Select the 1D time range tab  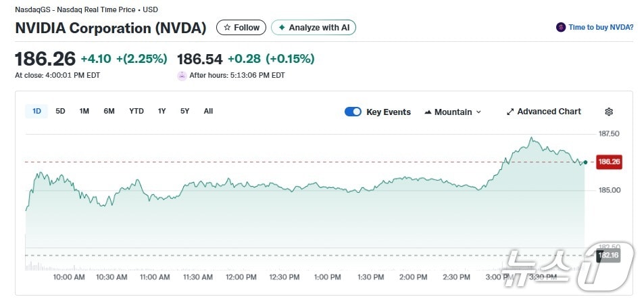36,111
